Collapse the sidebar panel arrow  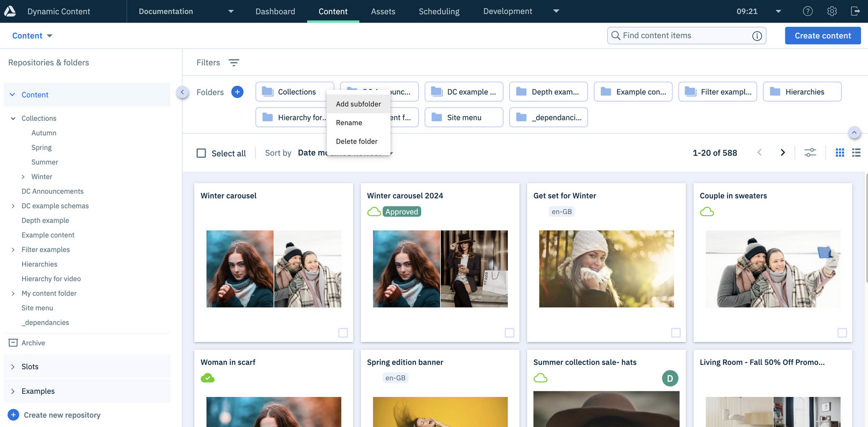[182, 92]
